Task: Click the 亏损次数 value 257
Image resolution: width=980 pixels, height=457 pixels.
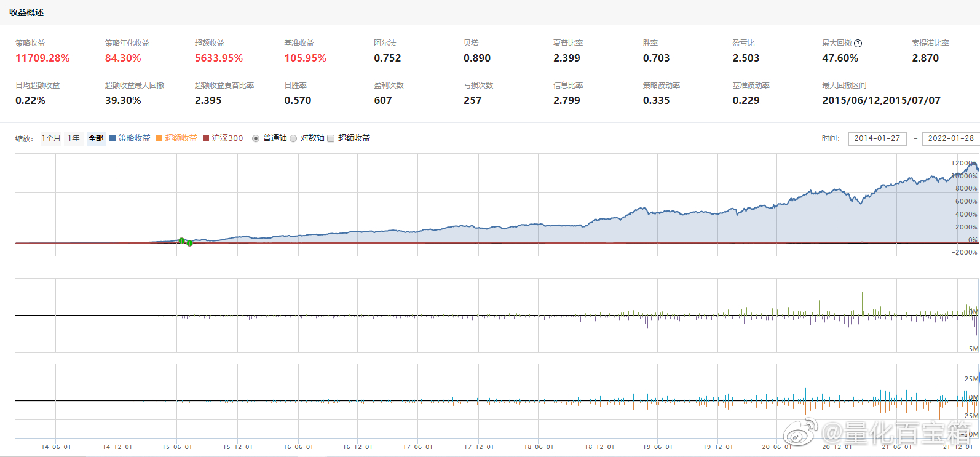Action: click(473, 101)
